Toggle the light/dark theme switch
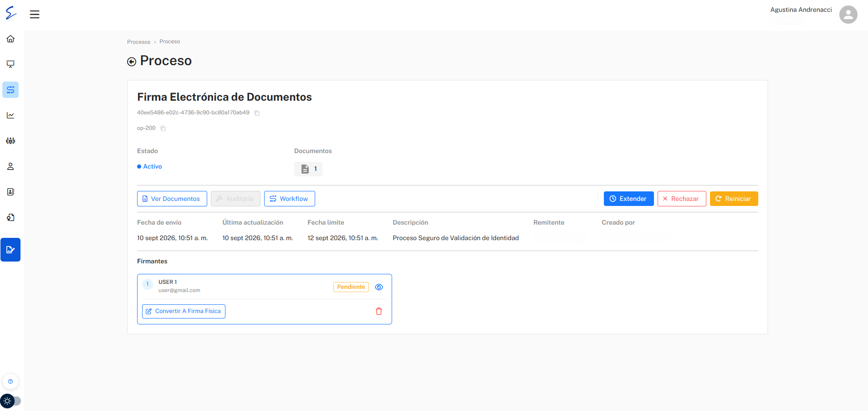Screen dimensions: 868x411 tap(11, 401)
